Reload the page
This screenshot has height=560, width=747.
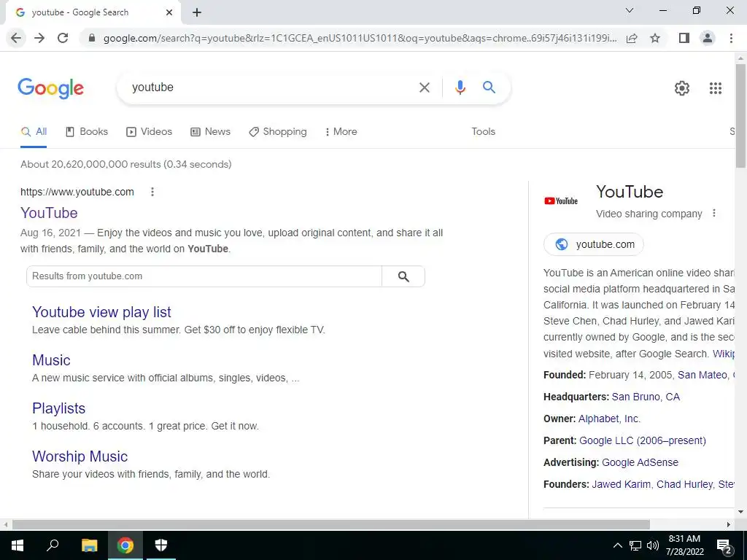tap(63, 38)
